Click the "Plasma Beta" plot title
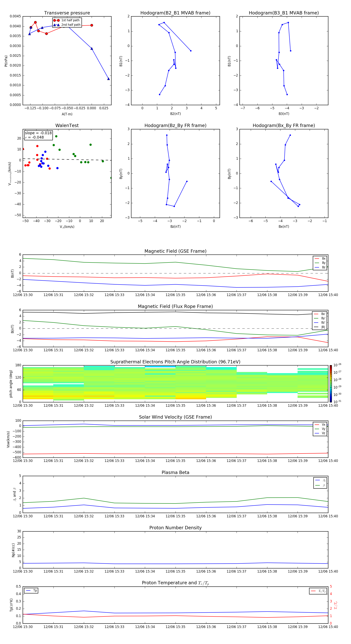The height and width of the screenshot is (644, 351). pyautogui.click(x=175, y=472)
